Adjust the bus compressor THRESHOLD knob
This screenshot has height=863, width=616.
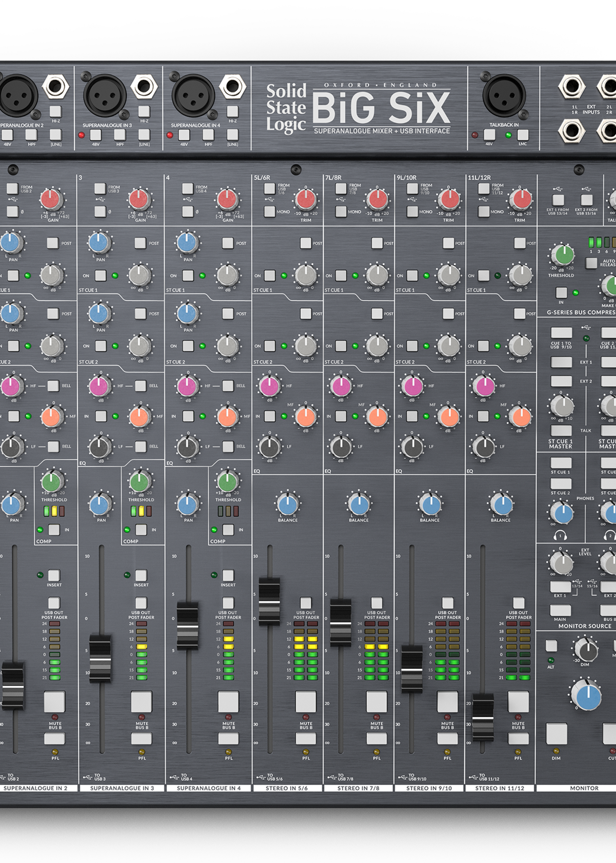(563, 255)
